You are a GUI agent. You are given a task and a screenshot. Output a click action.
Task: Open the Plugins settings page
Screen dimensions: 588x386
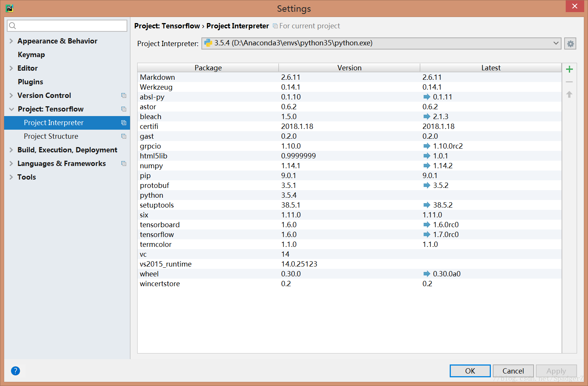point(30,82)
